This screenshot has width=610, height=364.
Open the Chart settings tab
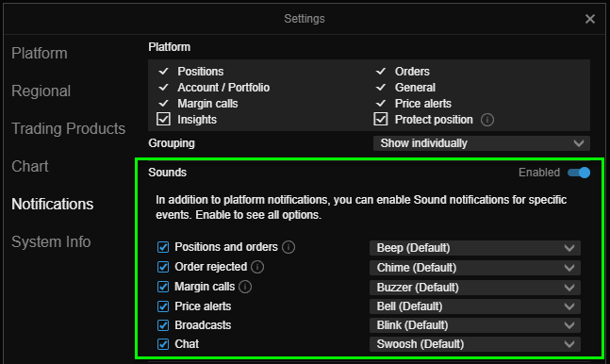(x=30, y=167)
